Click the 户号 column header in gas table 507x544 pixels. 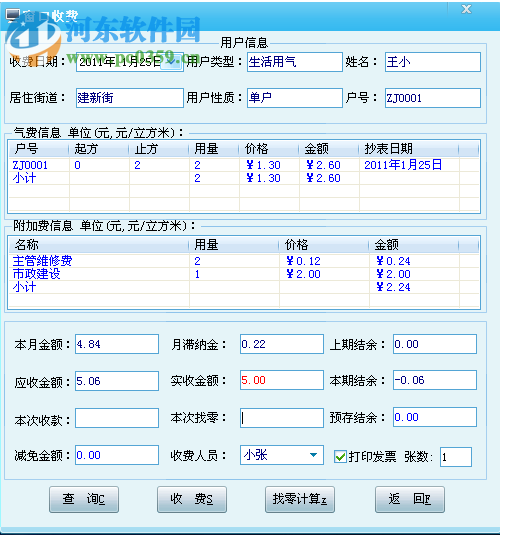[x=39, y=149]
